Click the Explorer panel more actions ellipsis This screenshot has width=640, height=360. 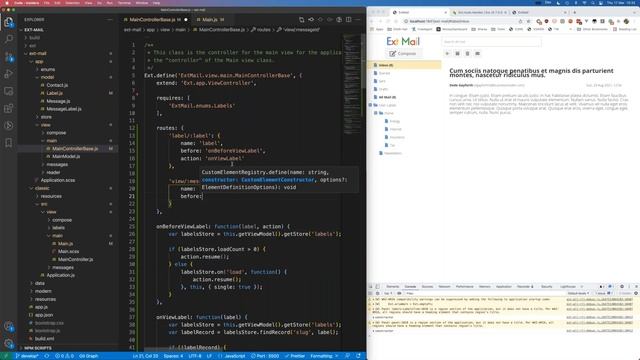point(110,20)
